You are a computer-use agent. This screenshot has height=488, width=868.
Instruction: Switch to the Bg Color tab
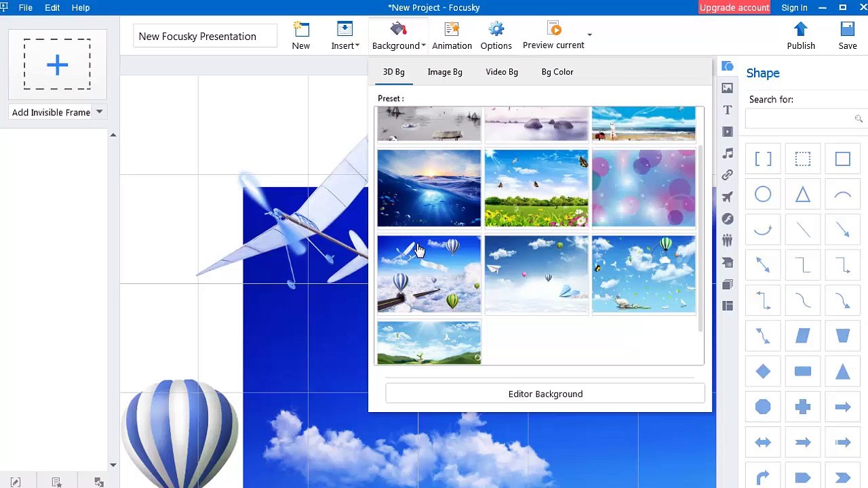[557, 72]
